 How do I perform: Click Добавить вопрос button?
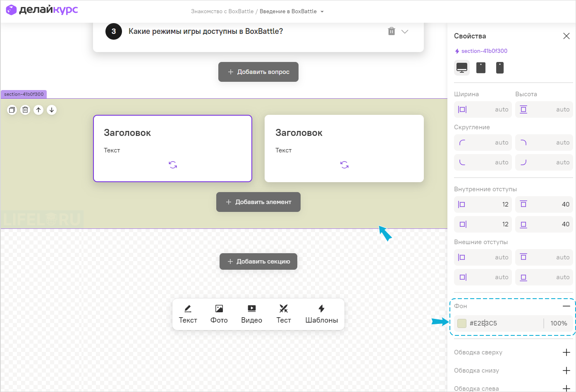coord(258,72)
